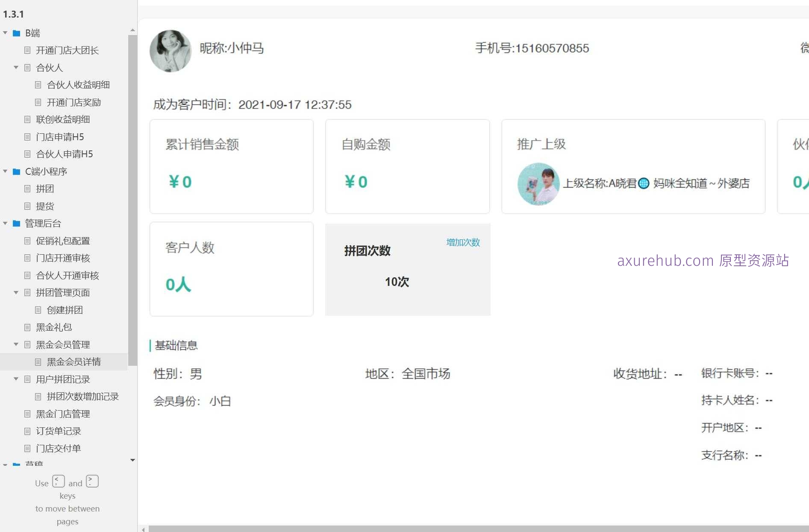This screenshot has height=532, width=809.
Task: Click the page icon beside 提货
Action: (x=27, y=206)
